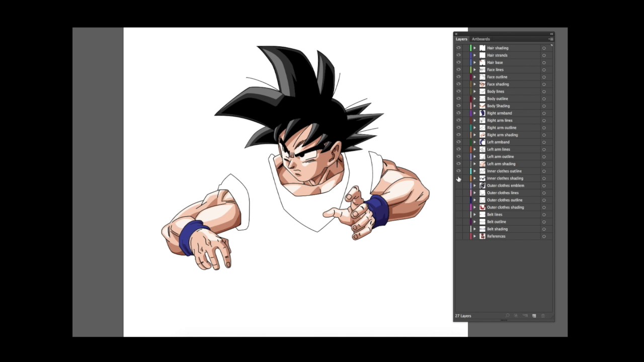Select the Right armband layer thumbnail
The width and height of the screenshot is (644, 362).
[x=482, y=113]
